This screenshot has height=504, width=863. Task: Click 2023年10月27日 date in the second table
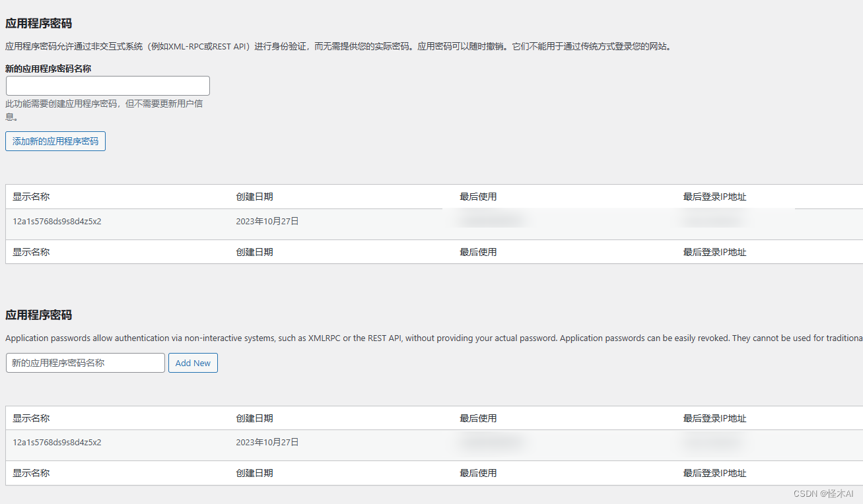(267, 443)
